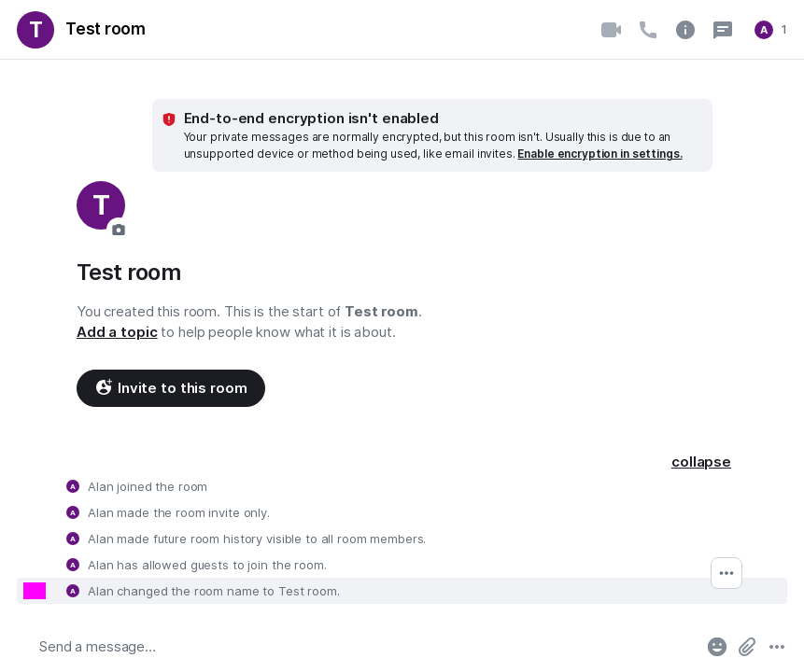Open more composer options
The height and width of the screenshot is (672, 804).
click(777, 647)
